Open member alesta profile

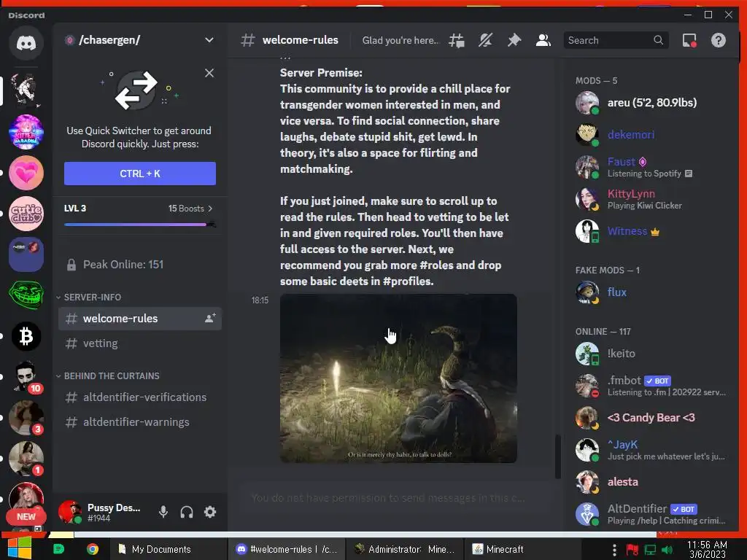point(651,482)
